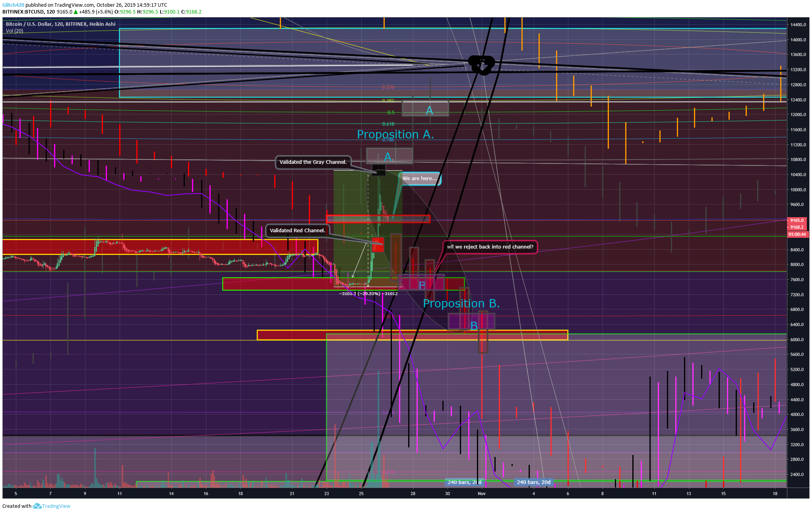Click the 0.618 Fibonacci level label
Viewport: 812px width, 513px height.
point(388,124)
